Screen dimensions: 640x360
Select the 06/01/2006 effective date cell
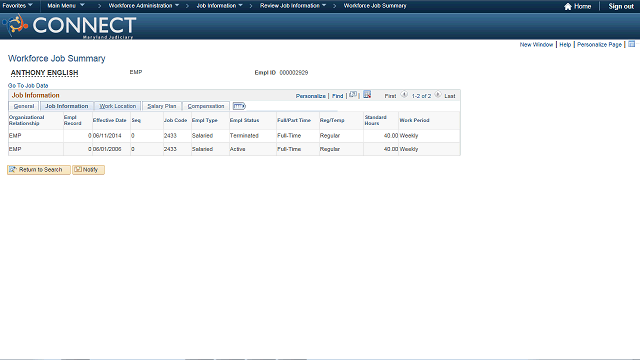(107, 149)
